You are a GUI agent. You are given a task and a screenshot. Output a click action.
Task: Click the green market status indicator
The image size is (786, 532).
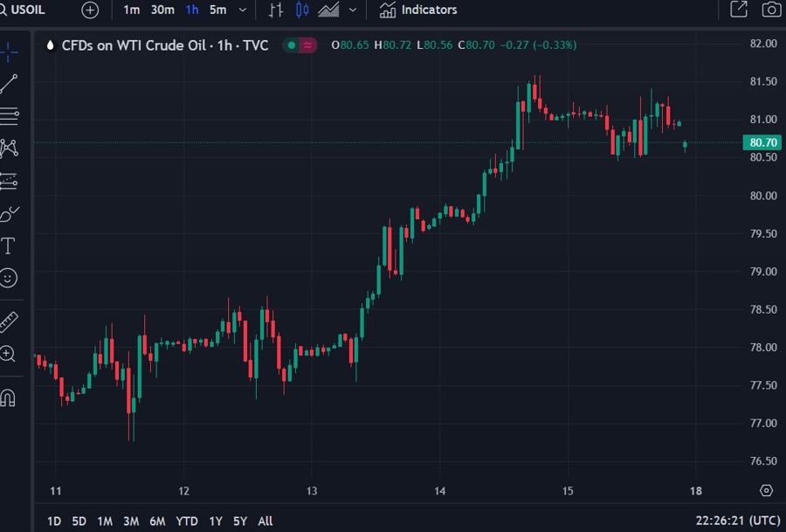pos(291,45)
